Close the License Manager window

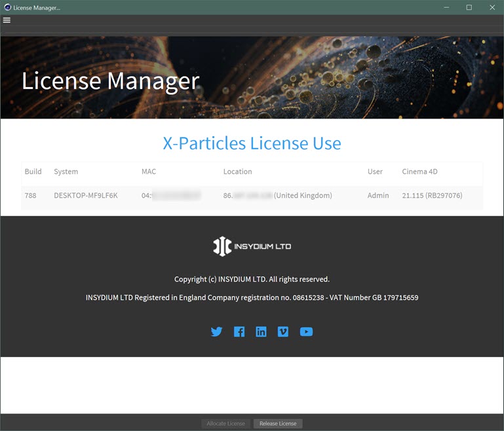click(492, 7)
